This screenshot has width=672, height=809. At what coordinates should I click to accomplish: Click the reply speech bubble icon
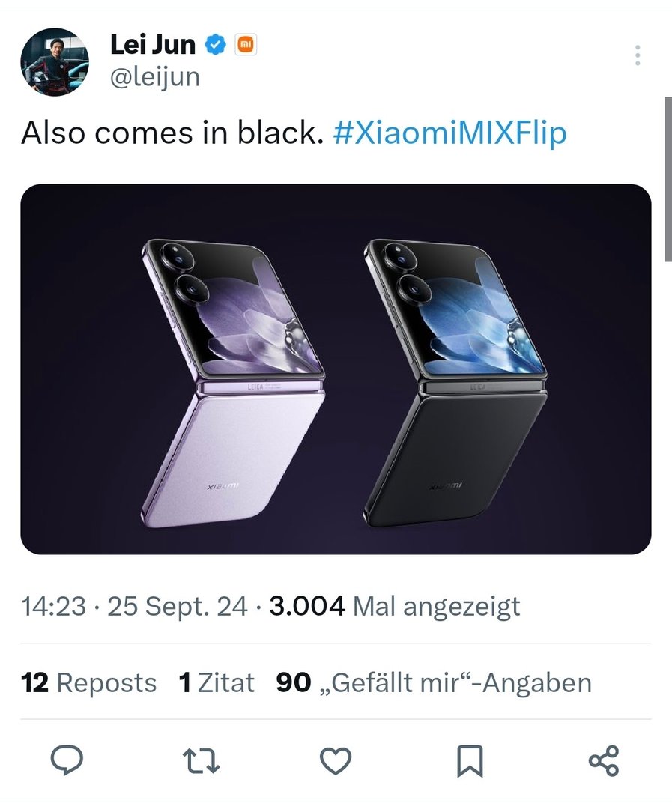pos(67,760)
